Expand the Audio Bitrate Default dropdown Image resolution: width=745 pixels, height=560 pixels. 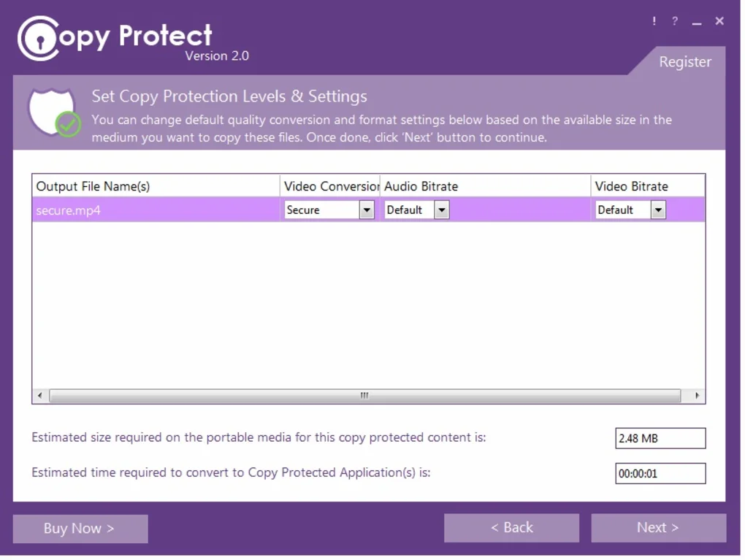tap(416, 210)
